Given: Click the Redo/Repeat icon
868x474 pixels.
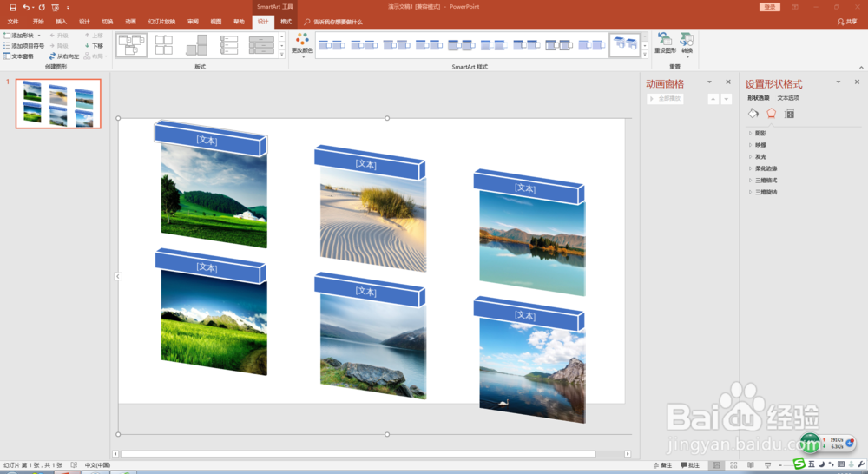Looking at the screenshot, I should click(x=42, y=7).
